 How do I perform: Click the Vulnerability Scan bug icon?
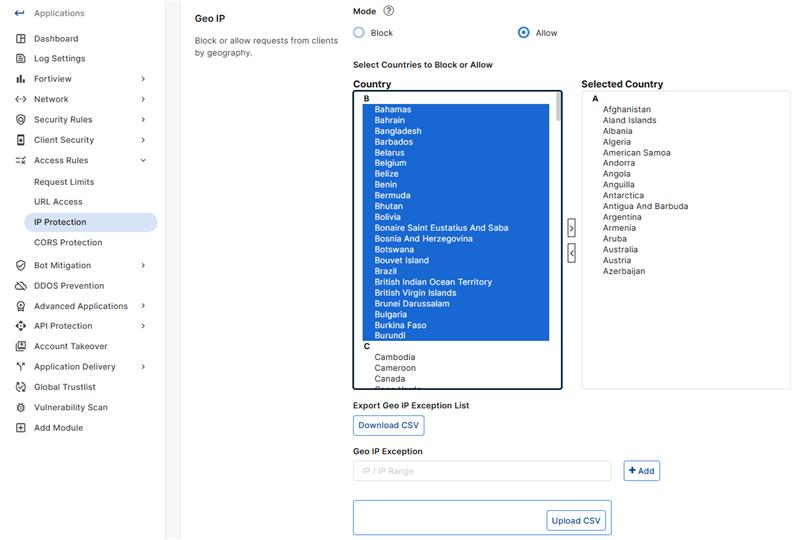(20, 407)
